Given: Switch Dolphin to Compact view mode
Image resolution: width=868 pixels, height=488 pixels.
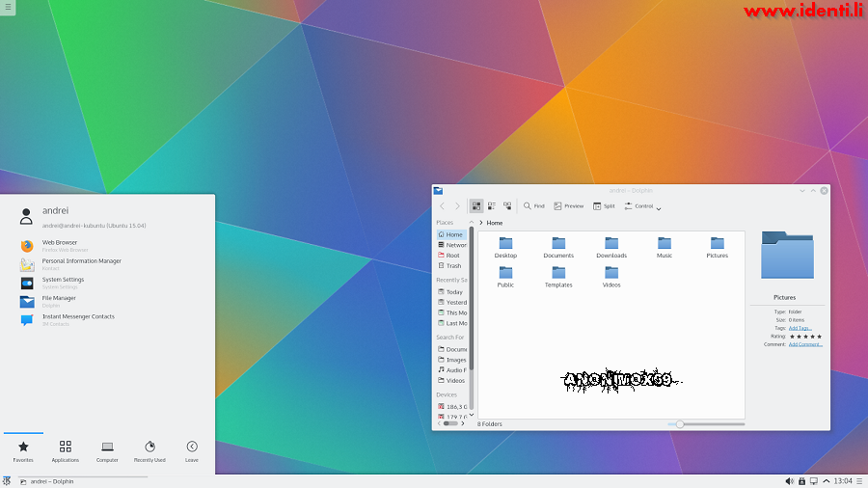Looking at the screenshot, I should point(492,205).
